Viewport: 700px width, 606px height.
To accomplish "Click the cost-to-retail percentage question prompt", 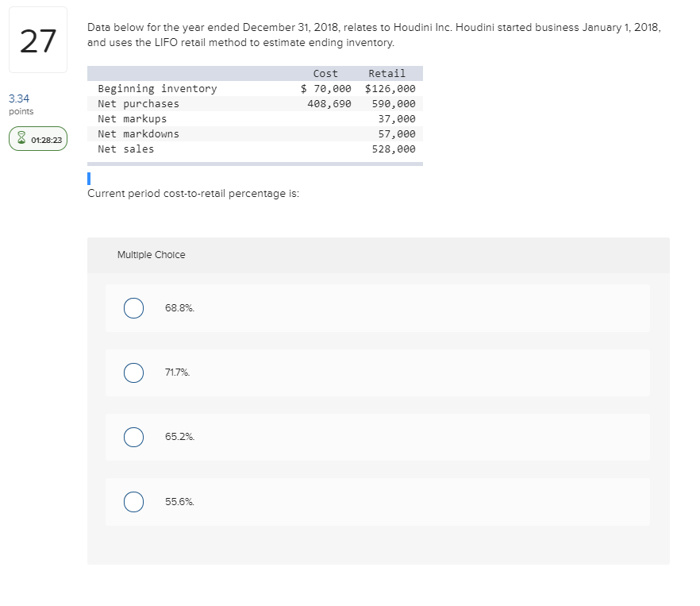I will pyautogui.click(x=193, y=194).
